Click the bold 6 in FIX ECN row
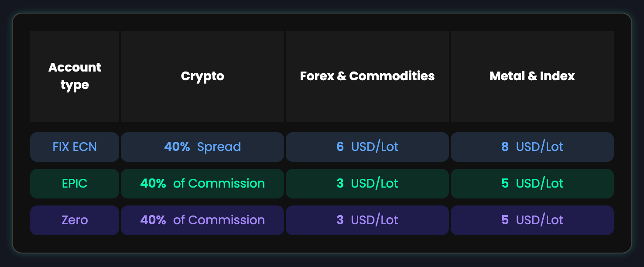Viewport: 644px width, 267px height. click(340, 147)
